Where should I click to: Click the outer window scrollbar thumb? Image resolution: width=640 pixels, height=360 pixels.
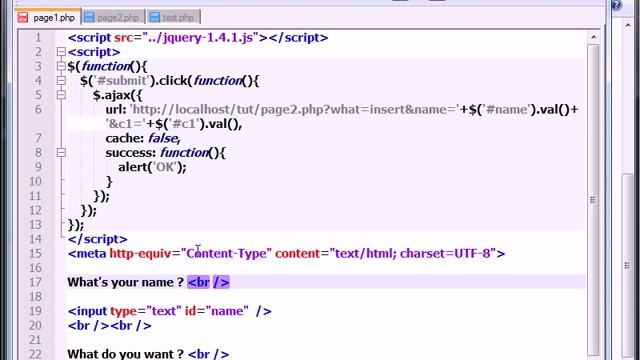point(627,265)
